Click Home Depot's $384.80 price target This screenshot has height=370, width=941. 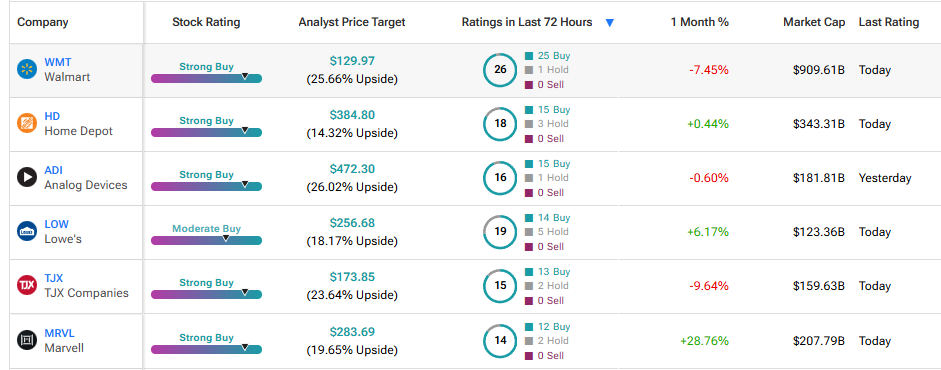[352, 115]
